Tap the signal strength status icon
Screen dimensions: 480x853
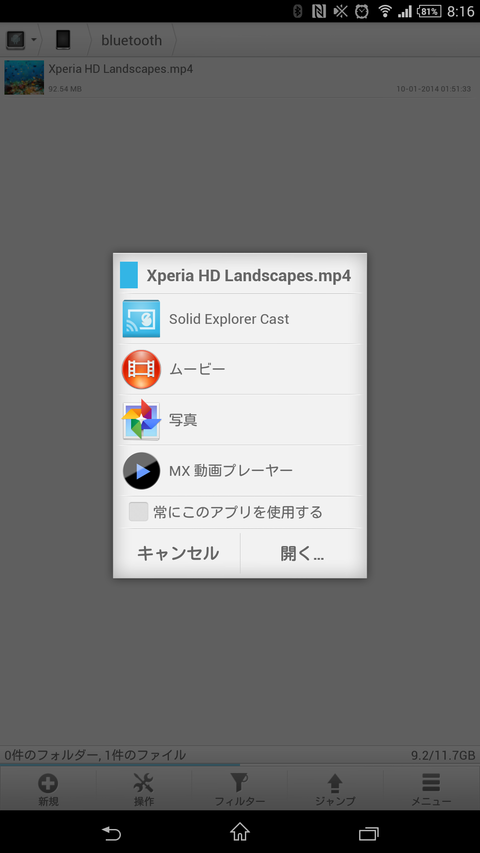pyautogui.click(x=405, y=11)
